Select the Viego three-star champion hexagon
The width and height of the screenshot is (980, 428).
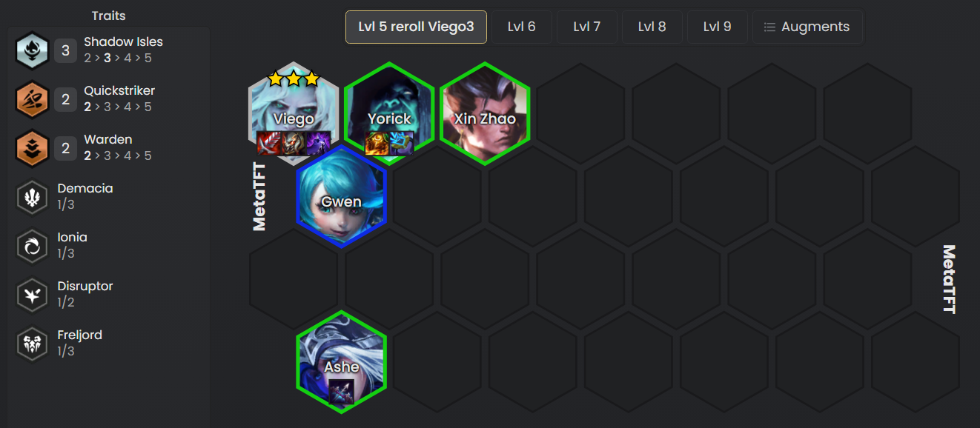click(294, 113)
